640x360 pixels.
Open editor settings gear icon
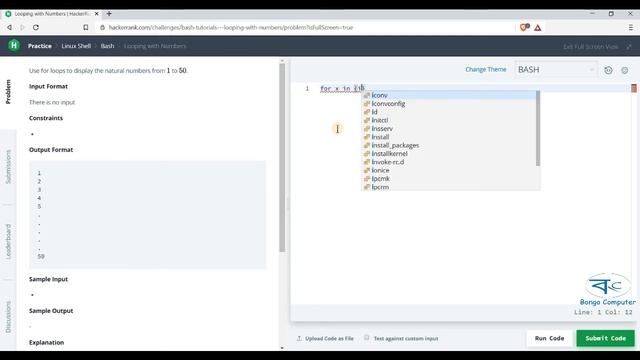tap(624, 70)
